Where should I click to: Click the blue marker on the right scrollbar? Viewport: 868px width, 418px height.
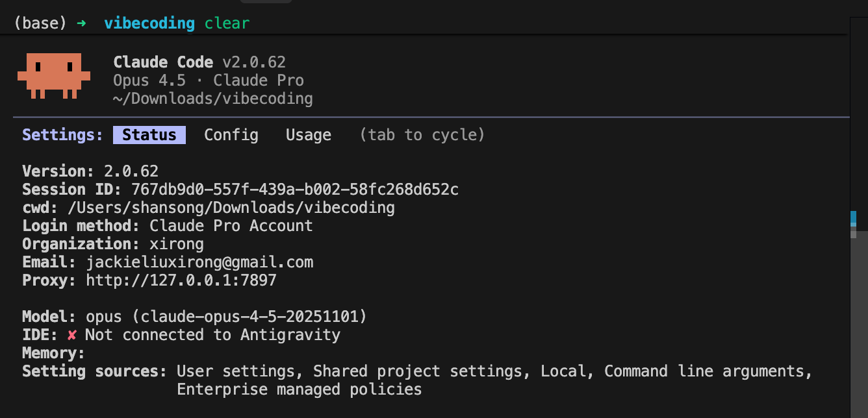click(x=853, y=219)
